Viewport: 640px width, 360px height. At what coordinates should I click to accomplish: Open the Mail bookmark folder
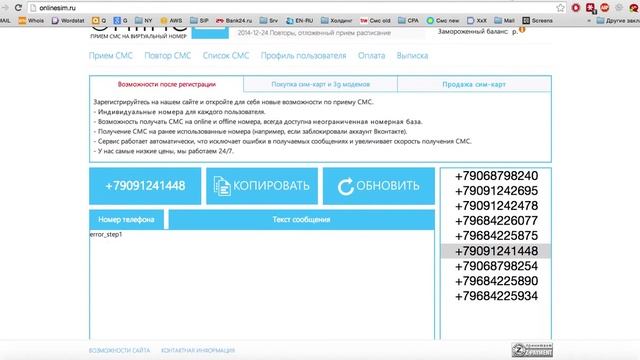pyautogui.click(x=504, y=20)
